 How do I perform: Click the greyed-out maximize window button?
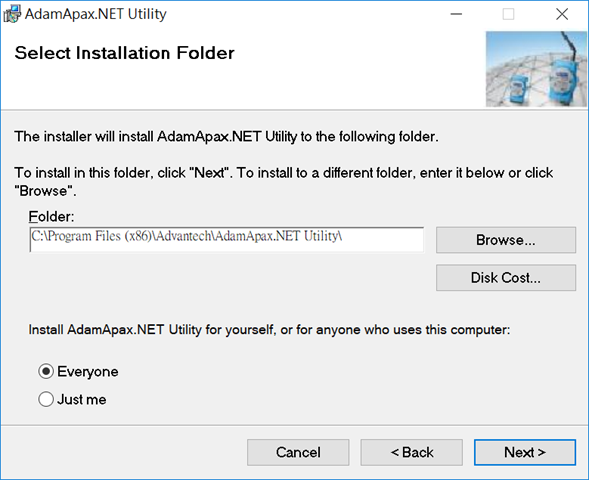point(508,14)
